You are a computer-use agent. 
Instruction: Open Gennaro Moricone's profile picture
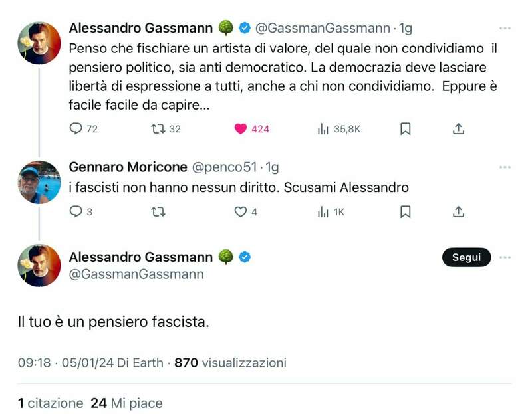(39, 181)
